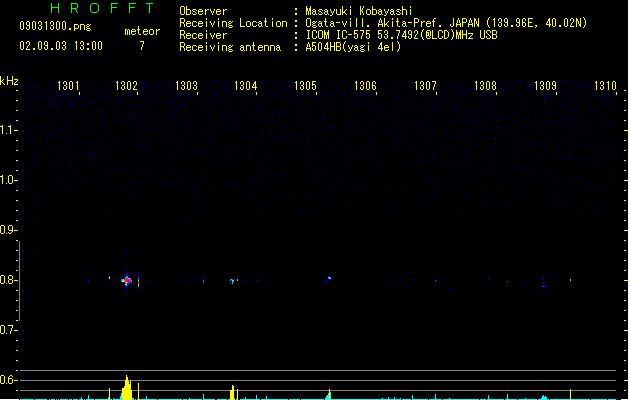Select the ICOM IC-575 receiver description
This screenshot has height=400, width=629.
point(402,35)
